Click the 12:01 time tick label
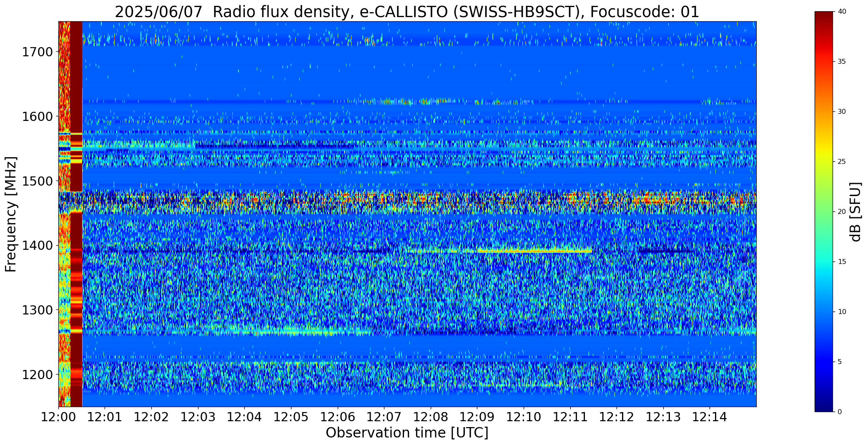Viewport: 868px width, 445px height. coord(105,417)
